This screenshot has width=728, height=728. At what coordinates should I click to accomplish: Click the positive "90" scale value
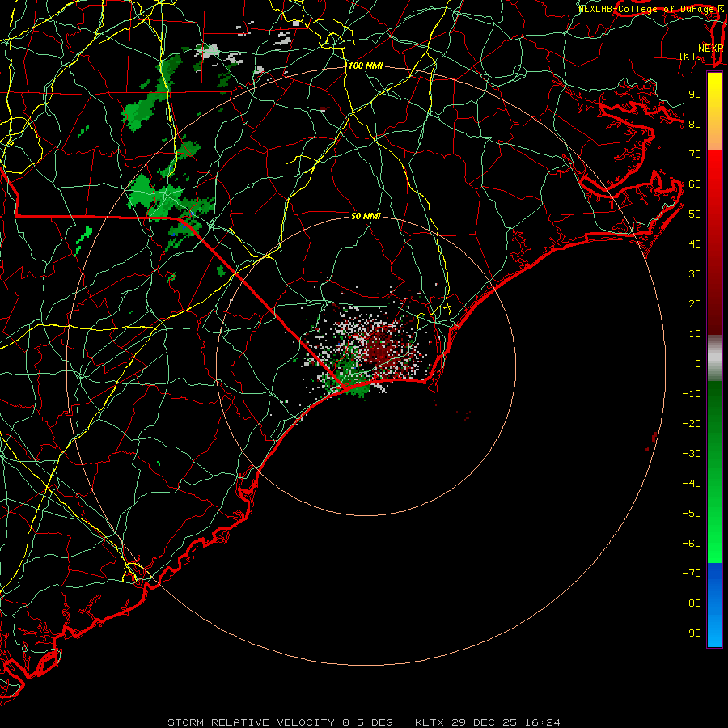(695, 95)
